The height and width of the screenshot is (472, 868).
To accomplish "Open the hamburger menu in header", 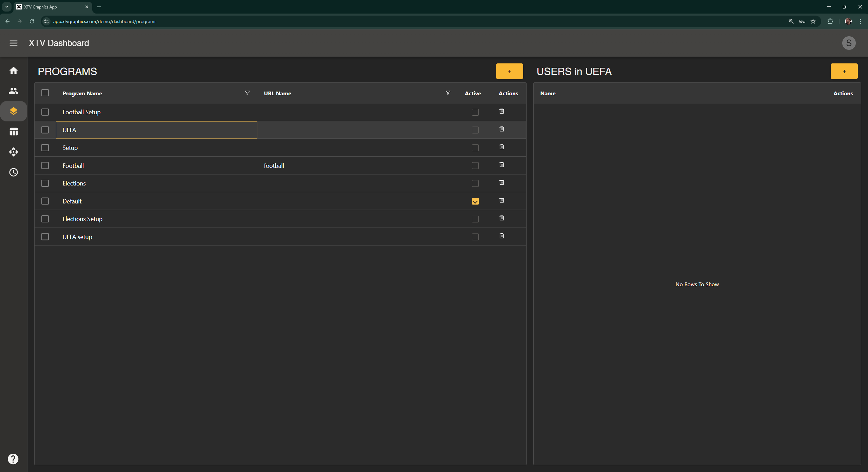I will 14,43.
